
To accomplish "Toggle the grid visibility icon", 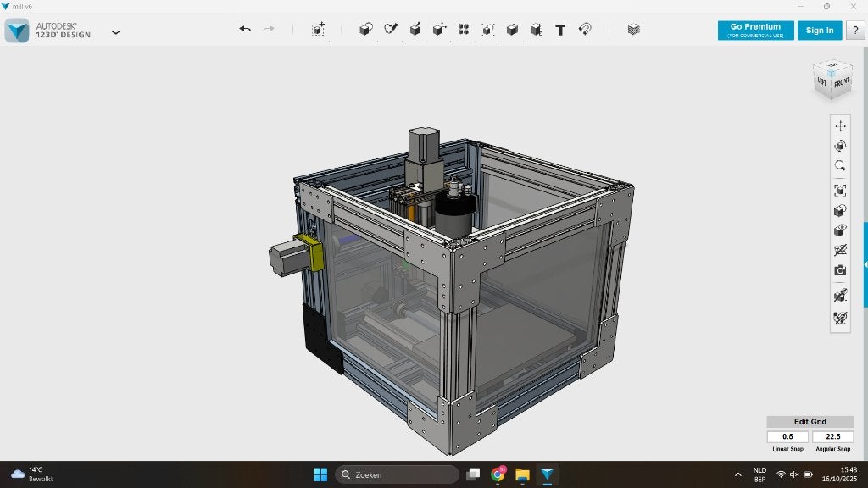I will click(x=840, y=250).
